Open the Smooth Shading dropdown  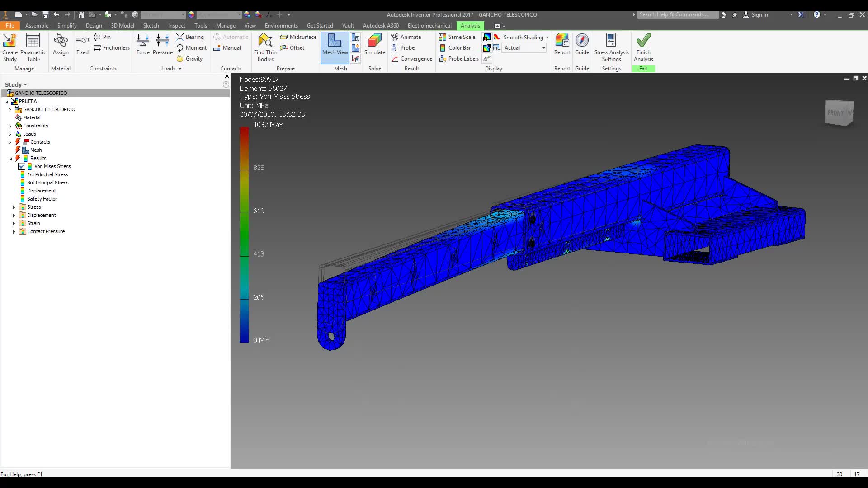[x=547, y=38]
